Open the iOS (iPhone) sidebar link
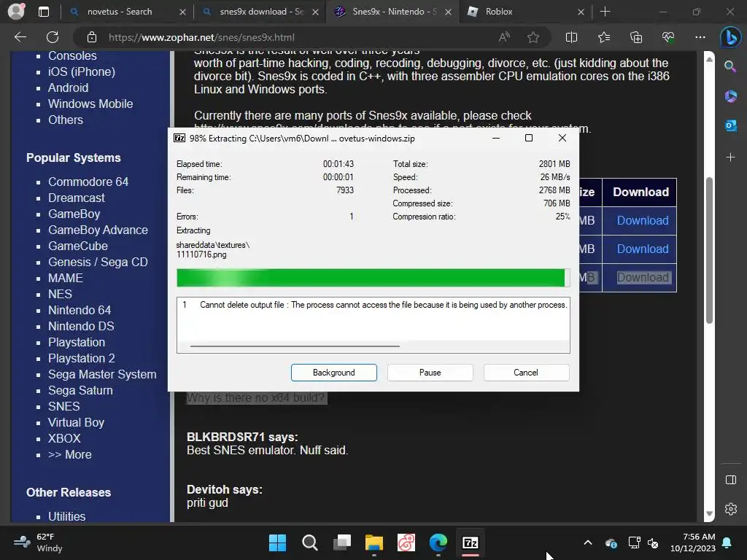 (82, 72)
